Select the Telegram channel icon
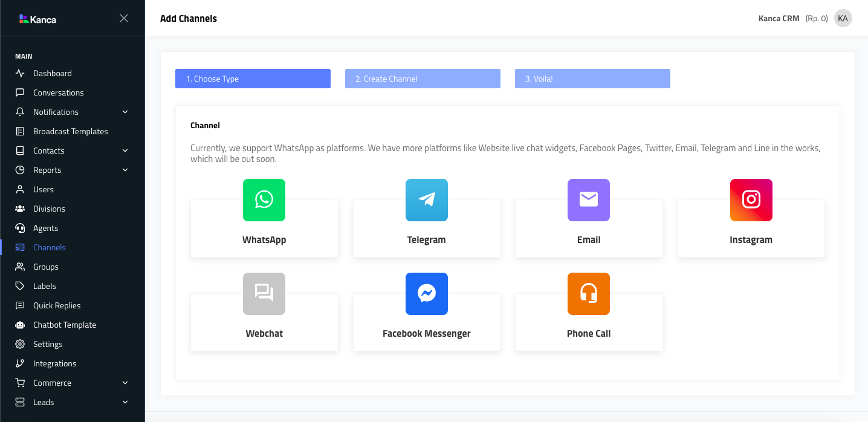 click(426, 200)
